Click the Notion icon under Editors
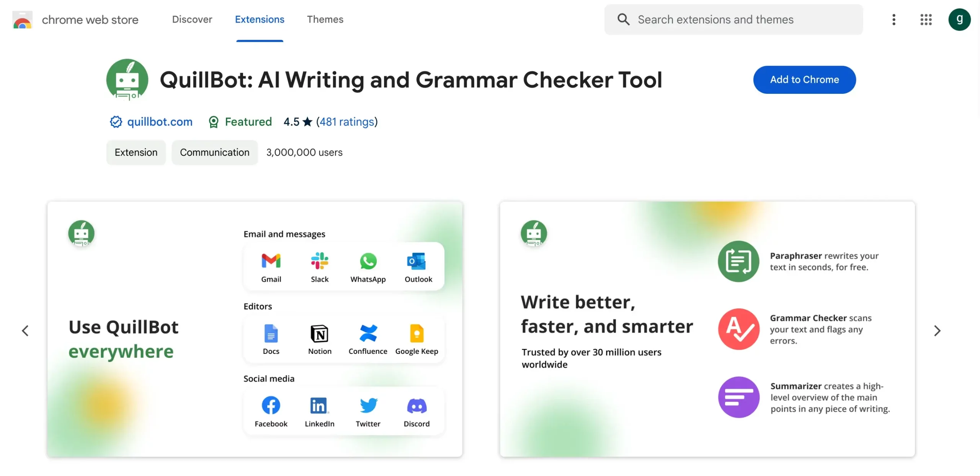 coord(319,333)
